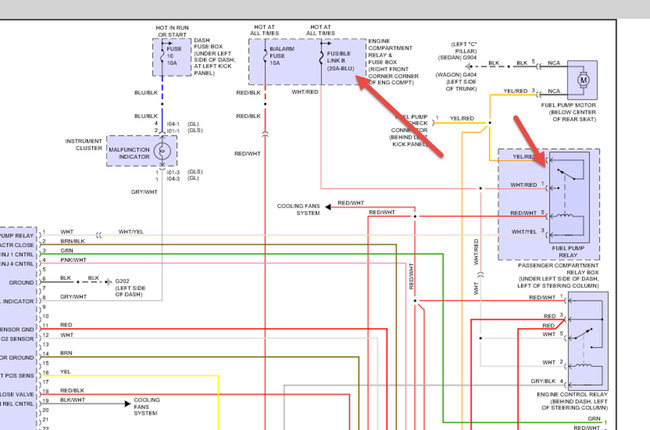Screen dimensions: 650x430
Task: Click the GROUND pin label on connector
Action: [x=21, y=282]
